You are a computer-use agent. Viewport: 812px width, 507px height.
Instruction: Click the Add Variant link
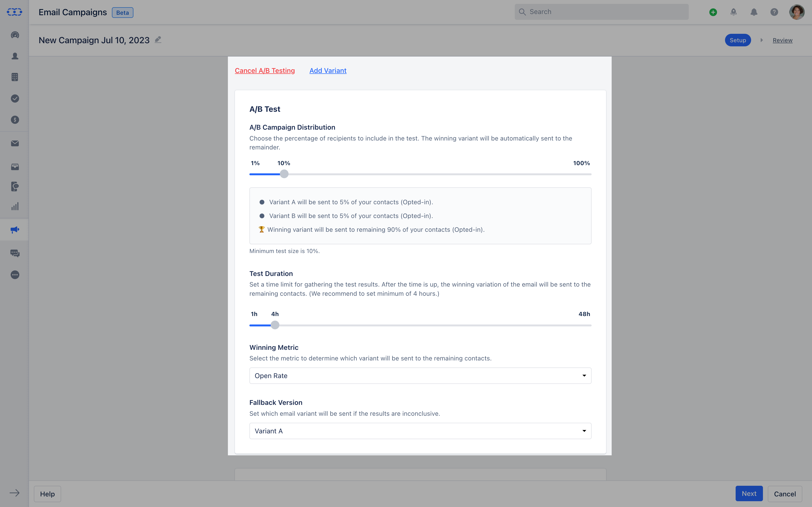click(327, 70)
